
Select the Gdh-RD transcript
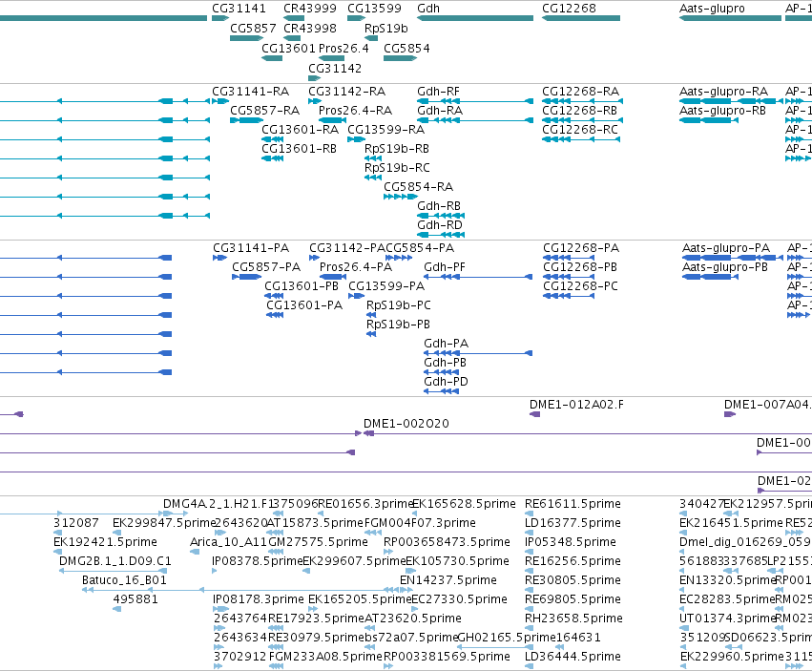point(441,235)
